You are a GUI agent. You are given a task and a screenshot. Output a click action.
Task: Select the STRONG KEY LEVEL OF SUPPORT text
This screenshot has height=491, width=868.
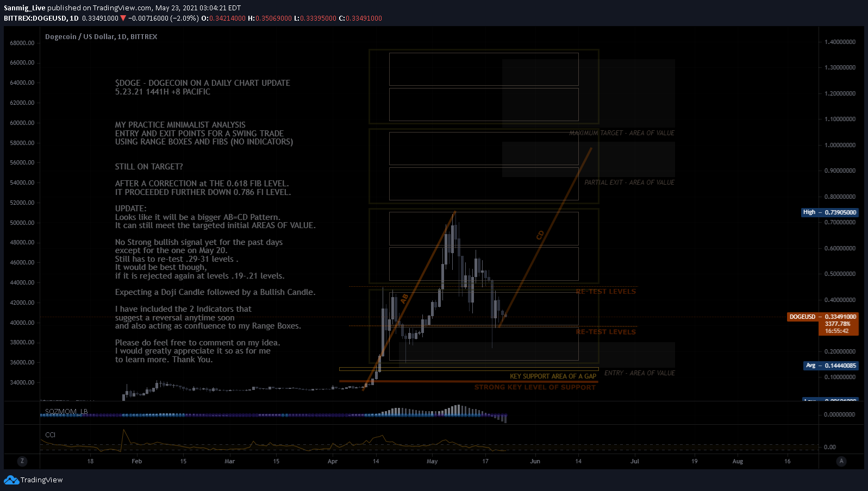point(535,387)
